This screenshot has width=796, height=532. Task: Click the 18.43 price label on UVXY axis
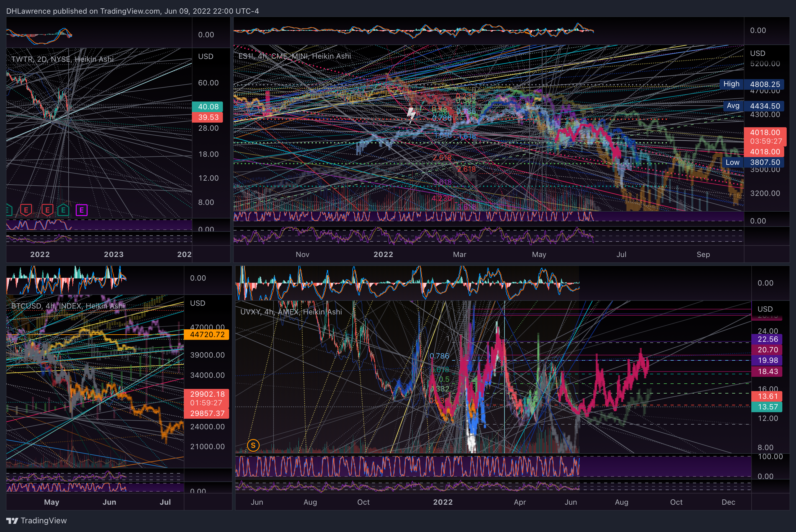pyautogui.click(x=767, y=372)
